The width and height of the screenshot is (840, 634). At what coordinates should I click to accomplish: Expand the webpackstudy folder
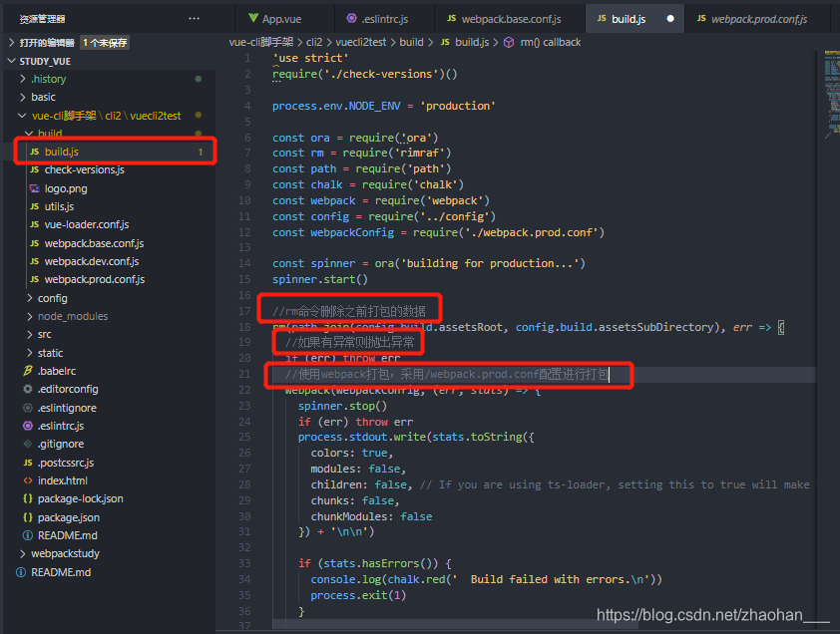[23, 553]
